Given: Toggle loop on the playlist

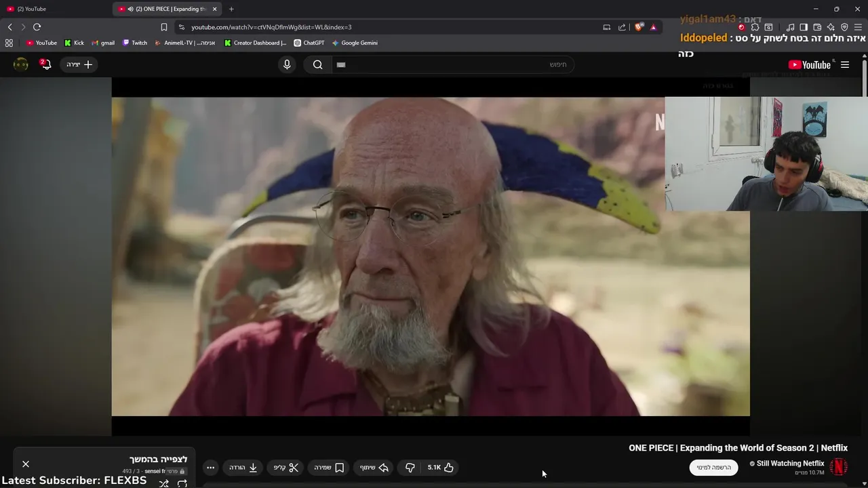Looking at the screenshot, I should coord(182,483).
